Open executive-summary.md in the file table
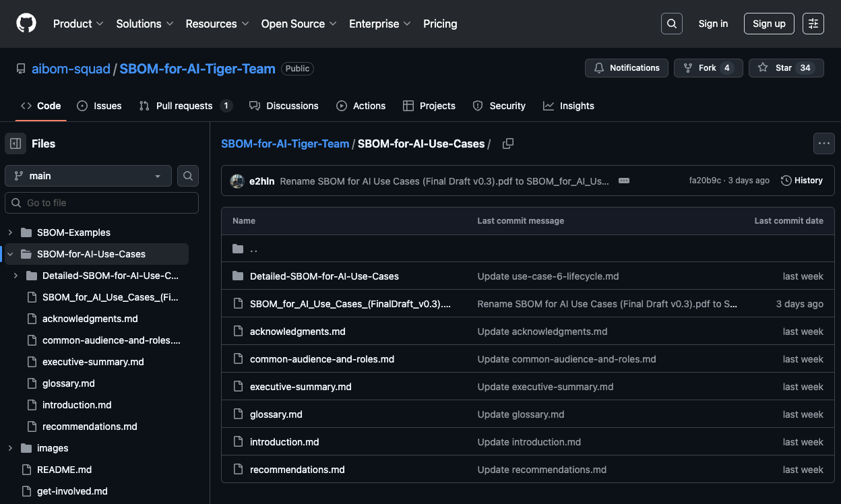 (301, 387)
